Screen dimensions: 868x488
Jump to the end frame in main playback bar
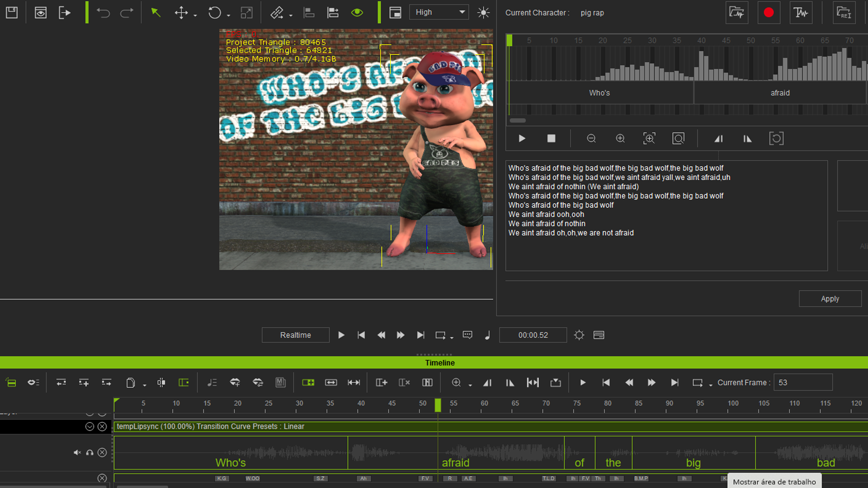pos(420,335)
